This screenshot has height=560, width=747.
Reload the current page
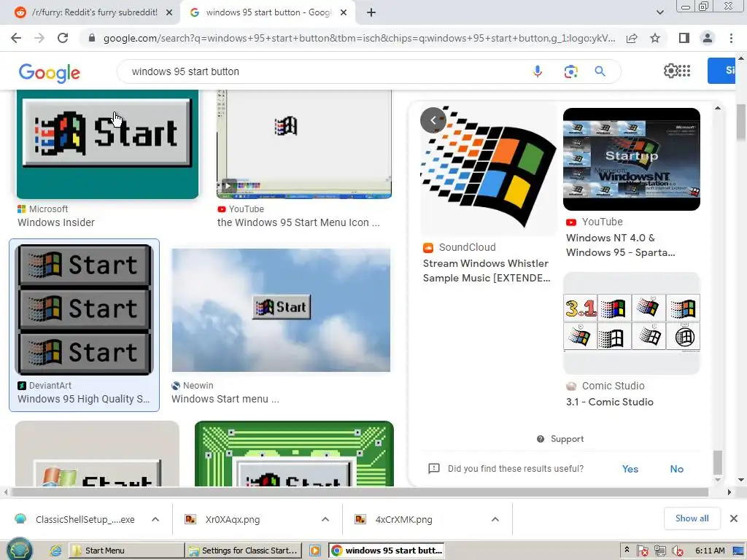pos(63,38)
